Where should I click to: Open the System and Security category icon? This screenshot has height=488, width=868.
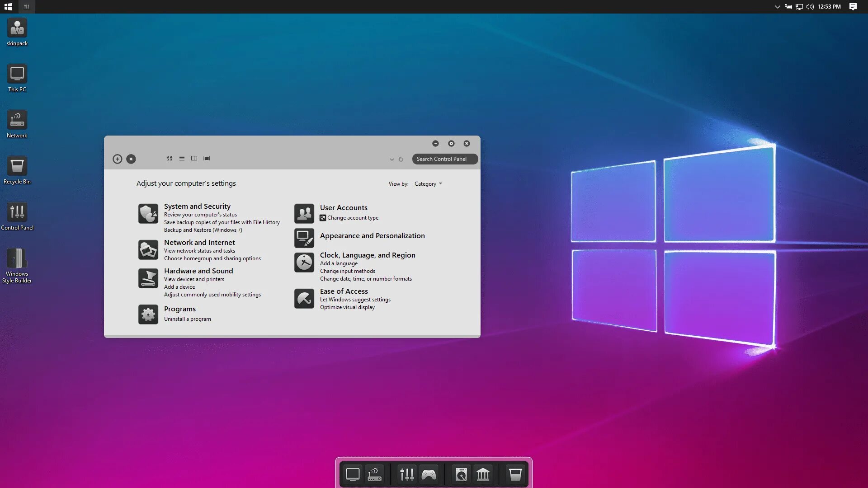tap(148, 214)
